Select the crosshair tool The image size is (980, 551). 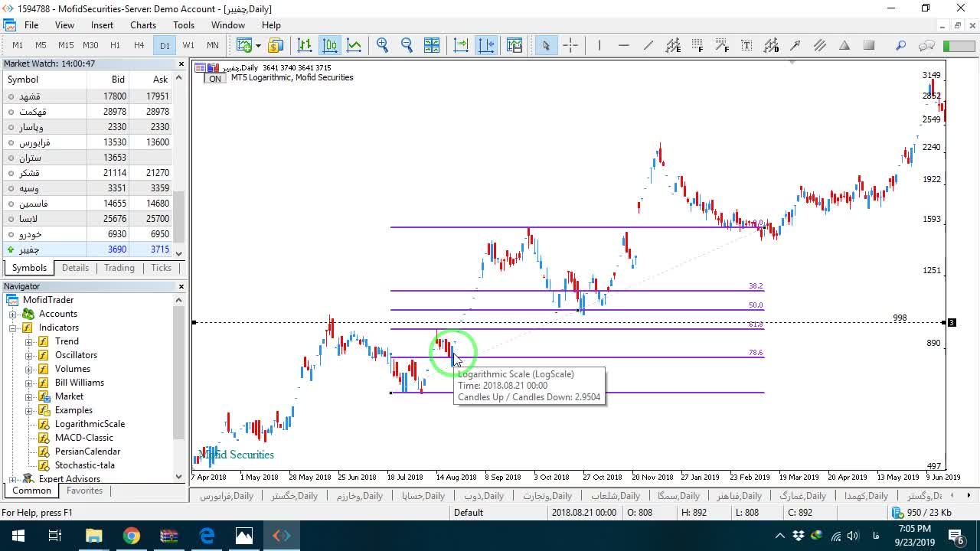[x=570, y=45]
